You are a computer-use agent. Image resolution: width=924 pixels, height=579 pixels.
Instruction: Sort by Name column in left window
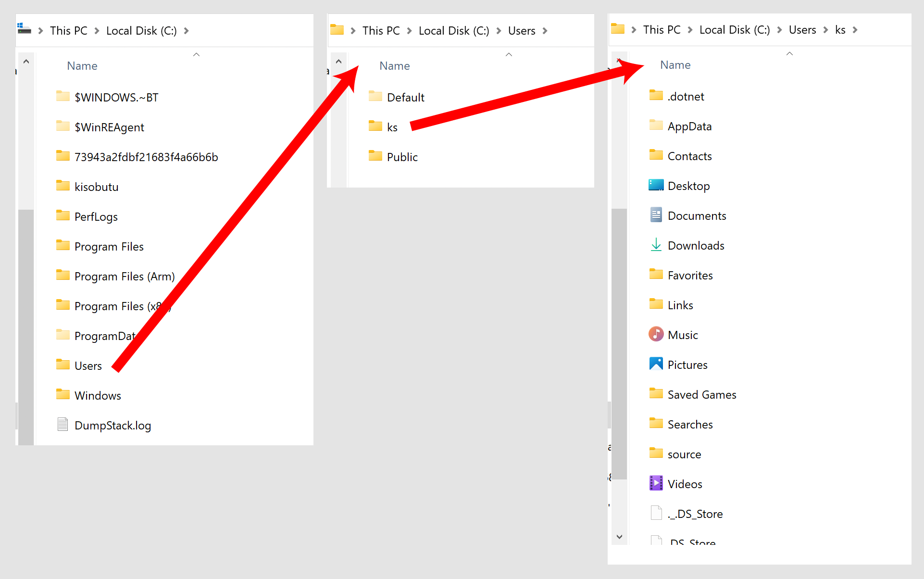(82, 66)
